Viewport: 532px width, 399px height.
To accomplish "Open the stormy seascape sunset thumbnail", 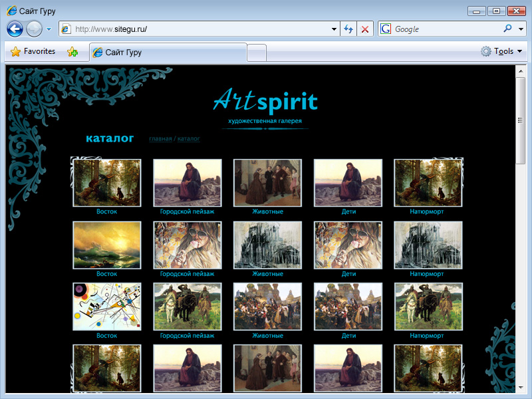I will pos(107,245).
